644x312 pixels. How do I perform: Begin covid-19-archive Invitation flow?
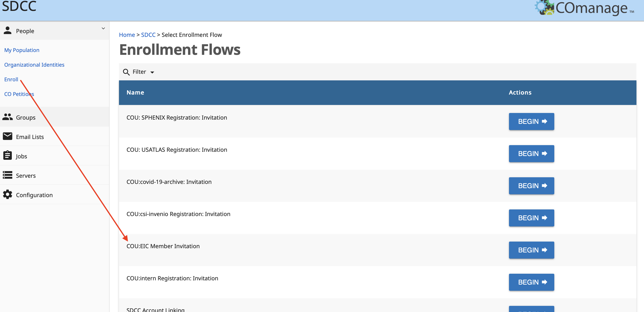pyautogui.click(x=531, y=186)
